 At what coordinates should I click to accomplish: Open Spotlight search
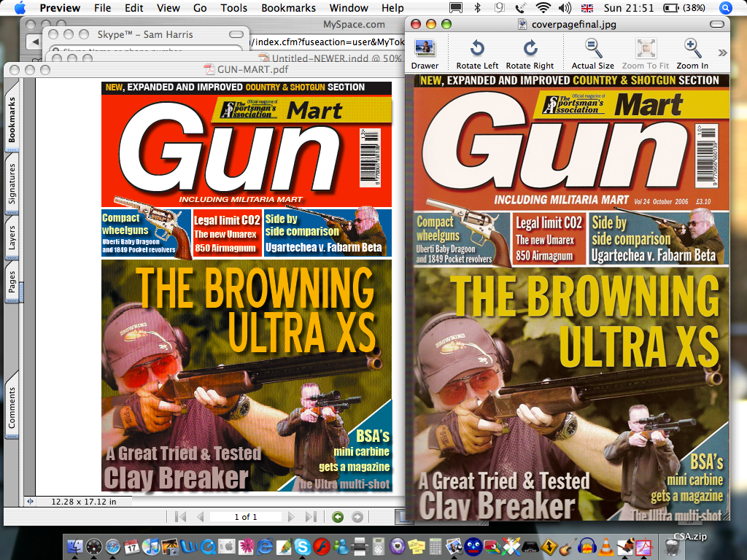coord(725,7)
